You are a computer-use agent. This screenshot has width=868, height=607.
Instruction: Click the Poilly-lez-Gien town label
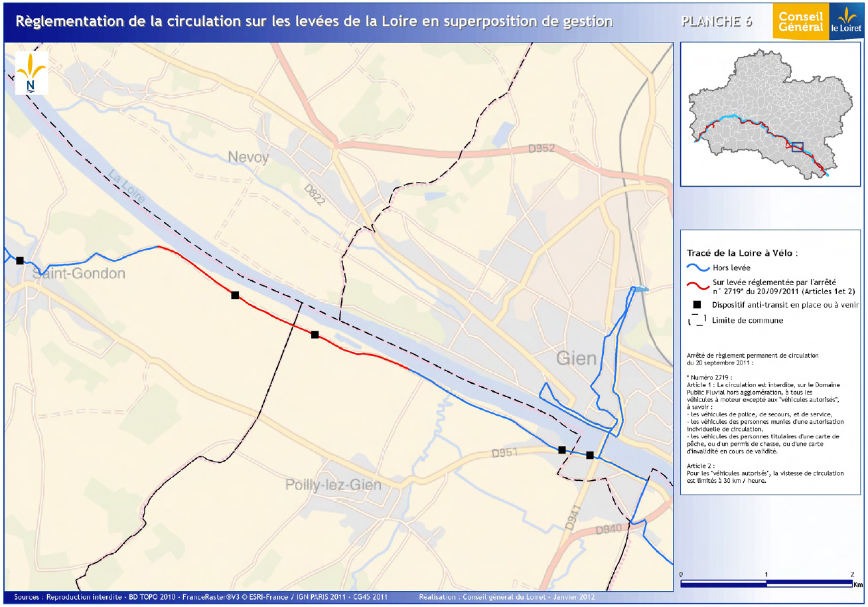[x=333, y=485]
